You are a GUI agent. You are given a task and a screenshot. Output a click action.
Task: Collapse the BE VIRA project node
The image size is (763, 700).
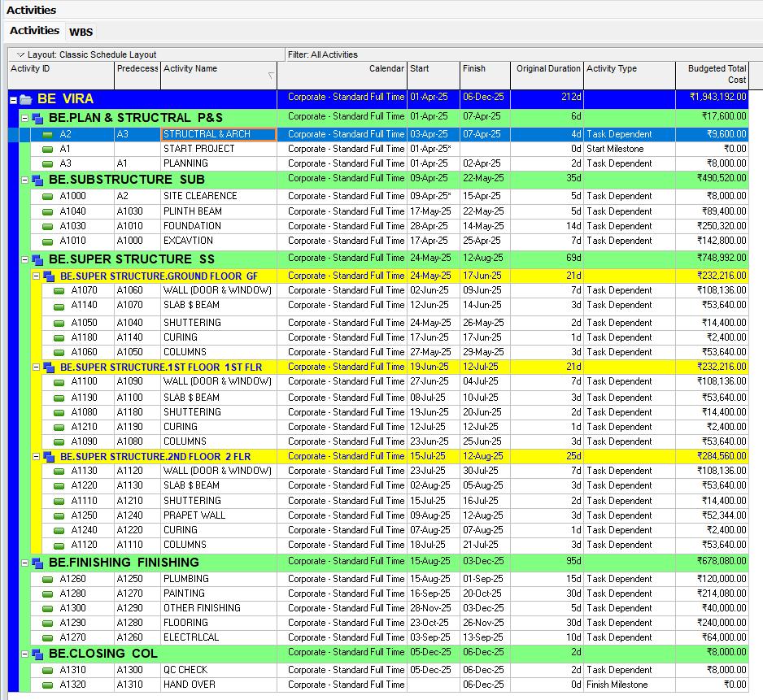pos(14,100)
